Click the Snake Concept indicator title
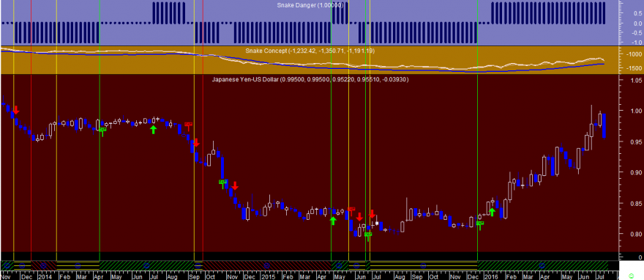This screenshot has width=644, height=280. click(310, 51)
